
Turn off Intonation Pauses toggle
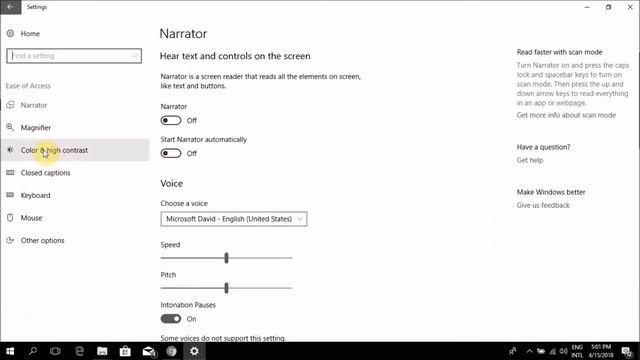[171, 319]
